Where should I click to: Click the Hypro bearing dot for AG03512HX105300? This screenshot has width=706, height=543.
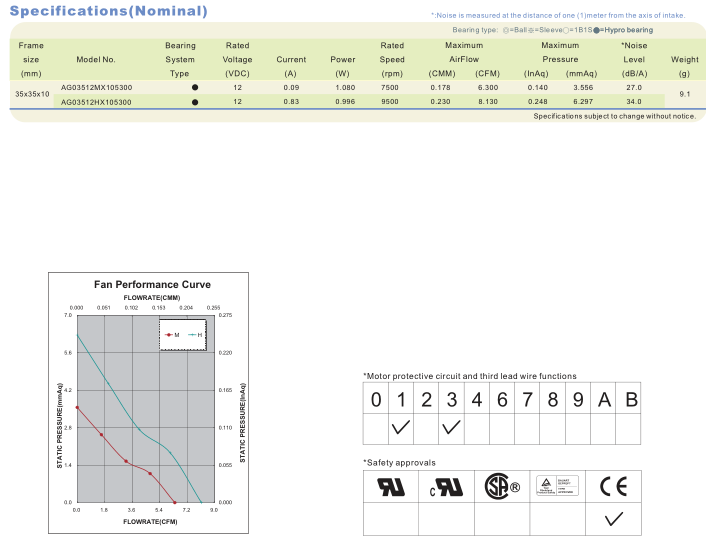[x=195, y=102]
